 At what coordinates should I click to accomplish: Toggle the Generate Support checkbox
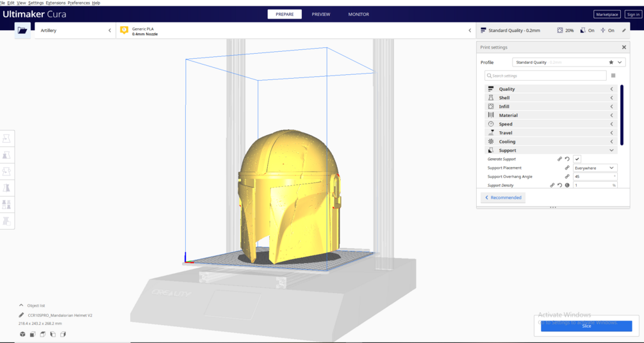click(577, 159)
